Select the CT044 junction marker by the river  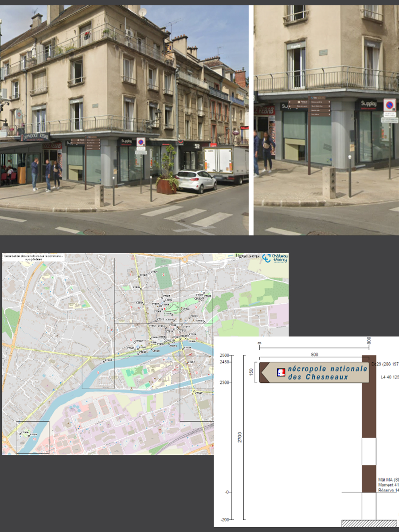[105, 360]
